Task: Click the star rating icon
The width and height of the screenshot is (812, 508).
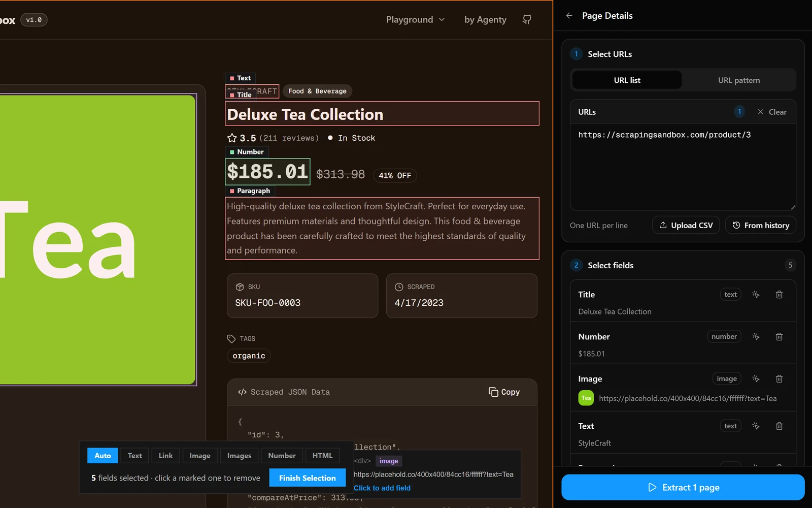Action: 232,138
